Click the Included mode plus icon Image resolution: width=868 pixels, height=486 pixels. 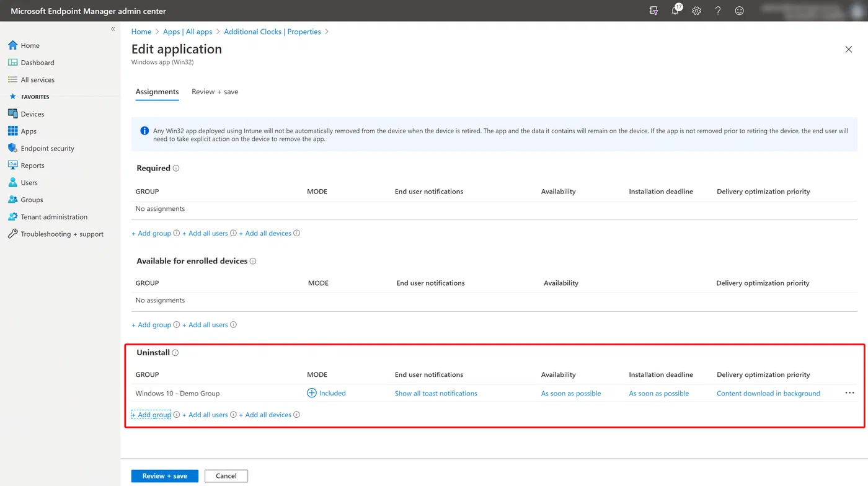click(312, 393)
